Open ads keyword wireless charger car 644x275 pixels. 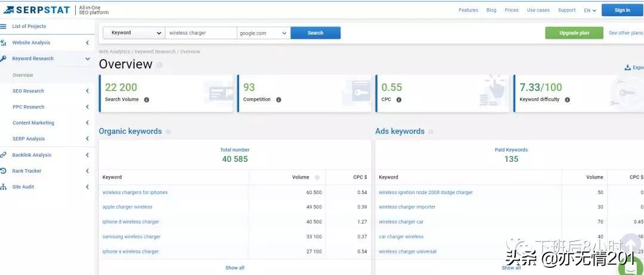pyautogui.click(x=401, y=221)
